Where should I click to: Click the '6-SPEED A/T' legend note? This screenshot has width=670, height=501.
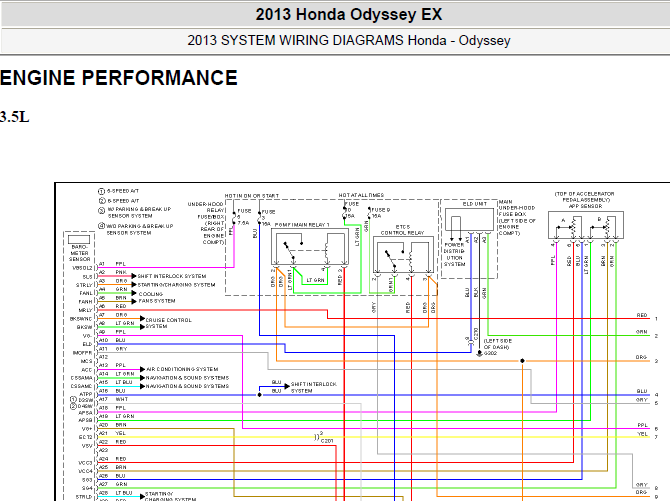pos(123,200)
